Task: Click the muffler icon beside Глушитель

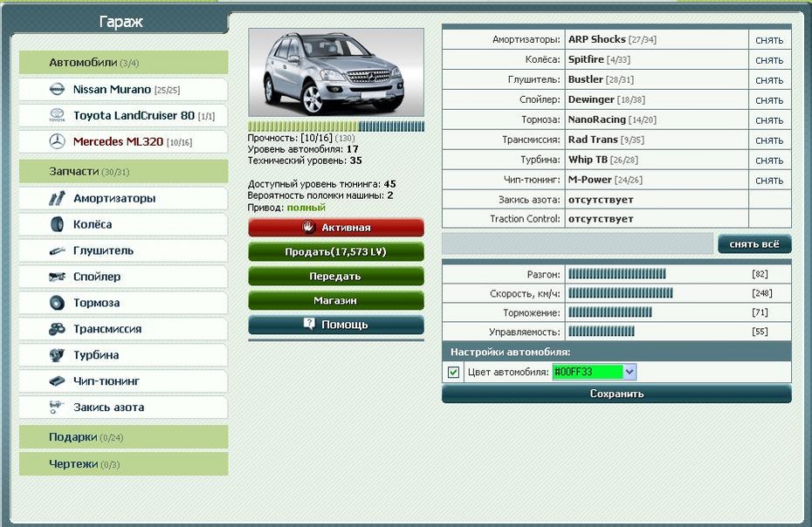Action: (57, 250)
